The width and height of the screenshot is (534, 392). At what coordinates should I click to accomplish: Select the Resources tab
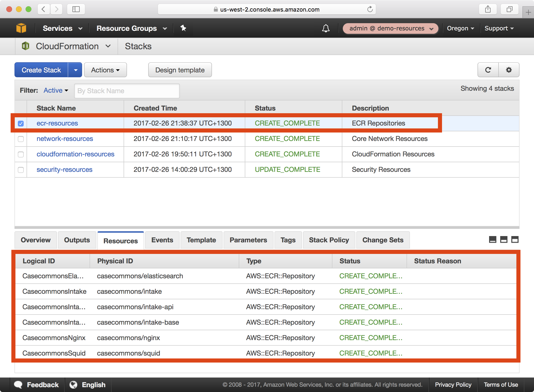(x=121, y=241)
